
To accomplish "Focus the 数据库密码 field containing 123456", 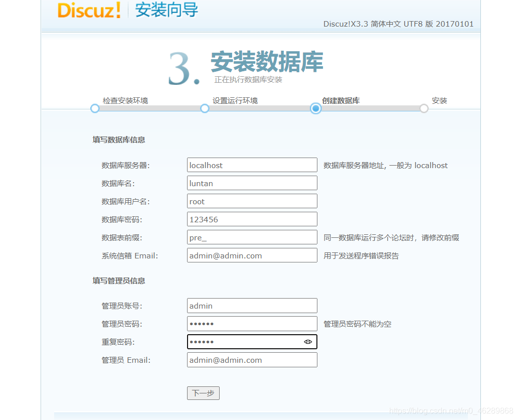I will tap(252, 219).
